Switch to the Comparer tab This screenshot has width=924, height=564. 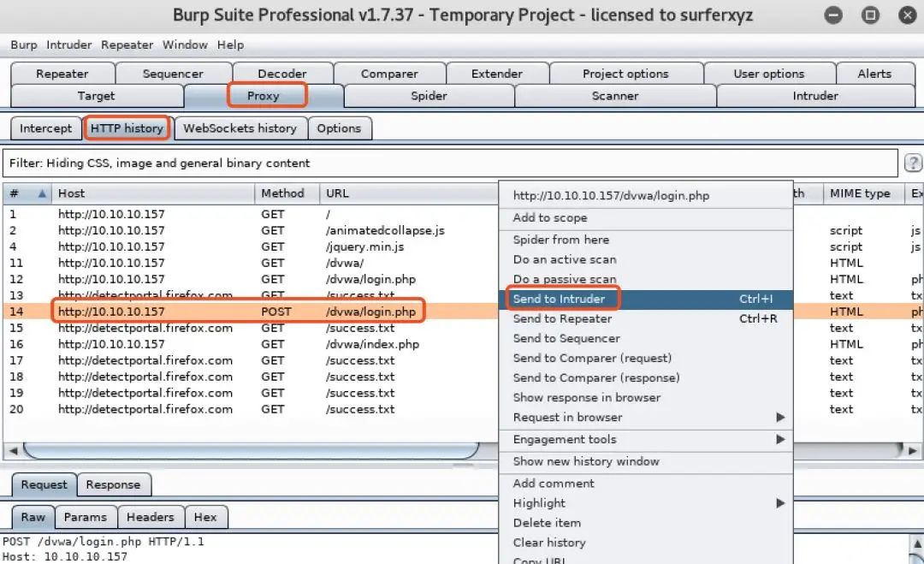click(389, 74)
